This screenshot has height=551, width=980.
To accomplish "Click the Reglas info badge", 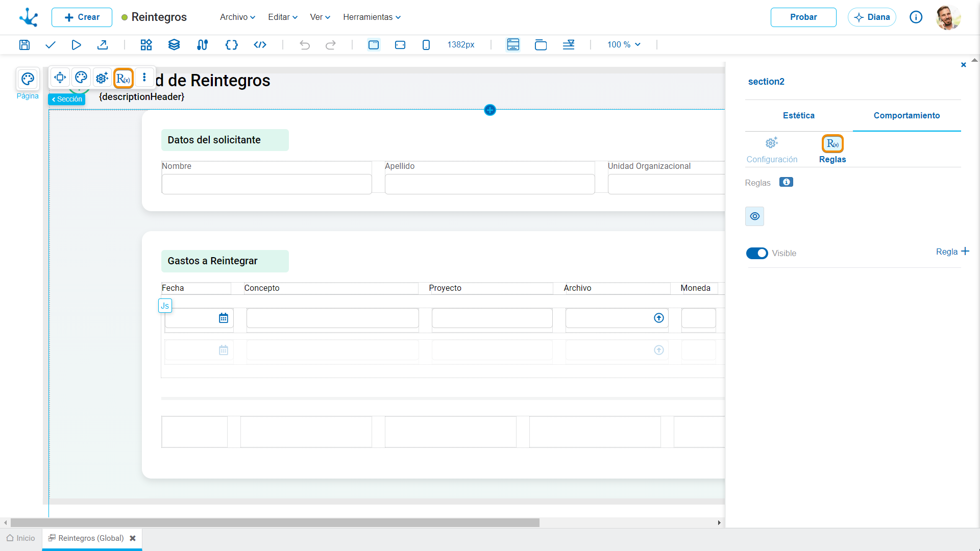I will tap(786, 182).
